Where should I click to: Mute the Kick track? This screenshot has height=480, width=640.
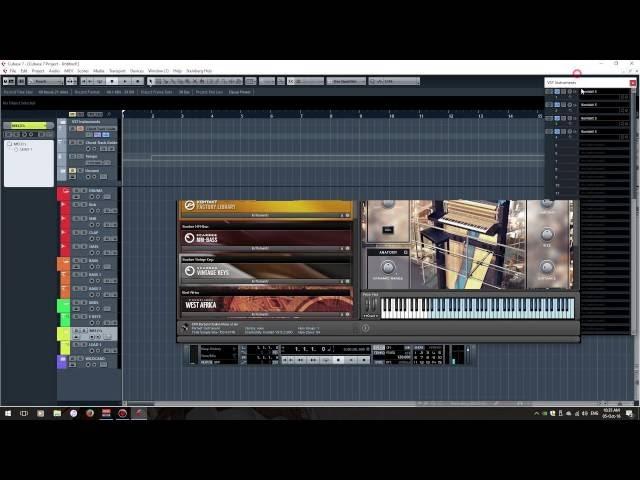pos(76,204)
